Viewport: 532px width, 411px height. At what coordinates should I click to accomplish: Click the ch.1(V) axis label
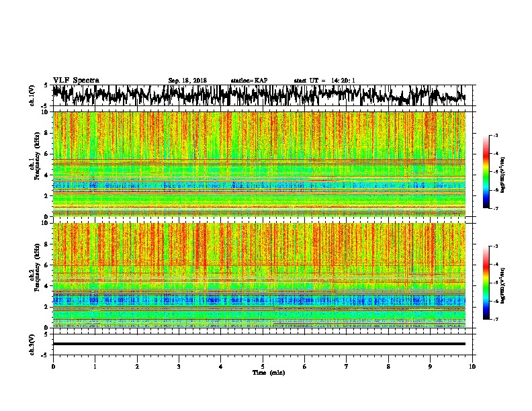[32, 95]
